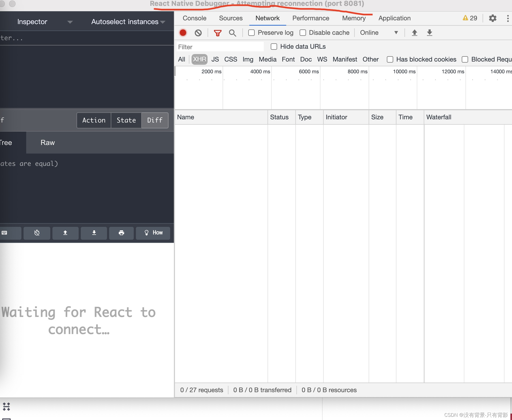Sort requests by Status column

point(282,117)
